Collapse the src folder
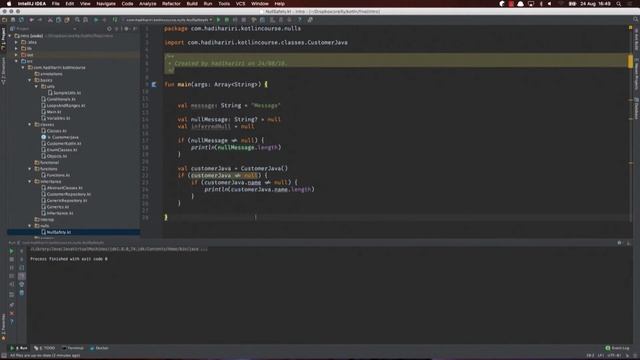Viewport: 640px width, 360px height. click(x=16, y=61)
